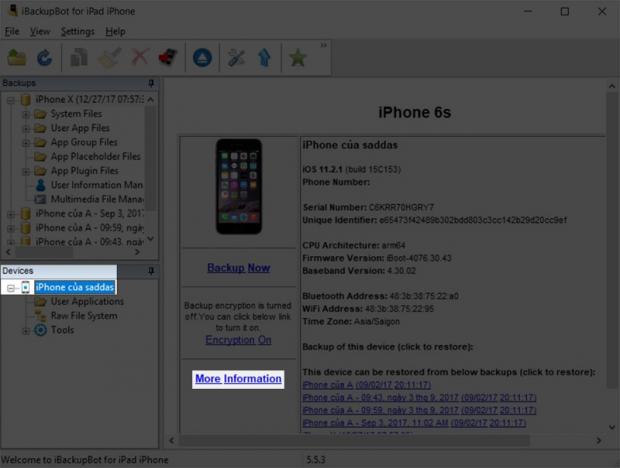Collapse the iPhone của saddas device node
Screen dimensions: 620x468
pyautogui.click(x=11, y=288)
